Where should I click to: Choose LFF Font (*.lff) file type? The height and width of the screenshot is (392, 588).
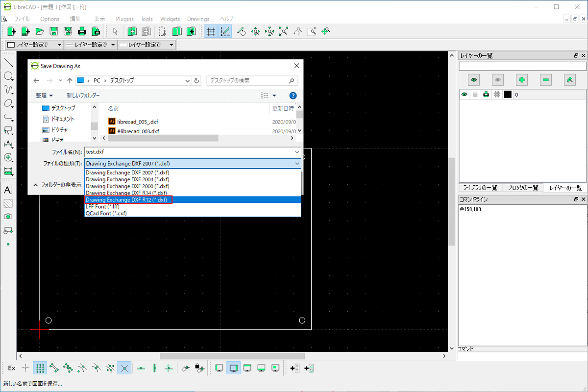[193, 207]
